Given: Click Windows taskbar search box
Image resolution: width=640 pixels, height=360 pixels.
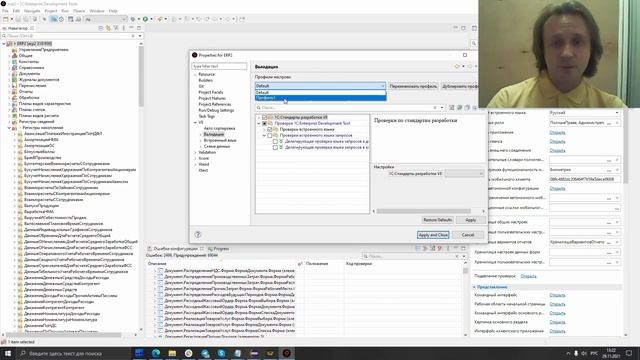Looking at the screenshot, I should [73, 353].
